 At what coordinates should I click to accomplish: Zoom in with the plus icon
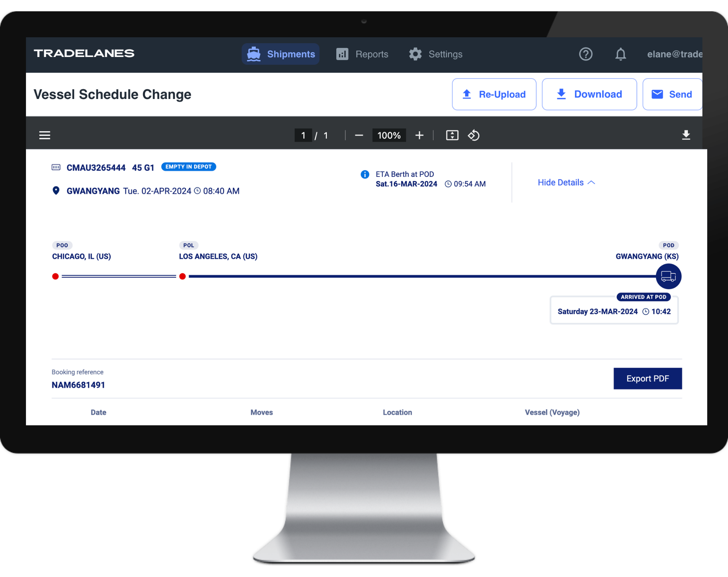click(419, 136)
